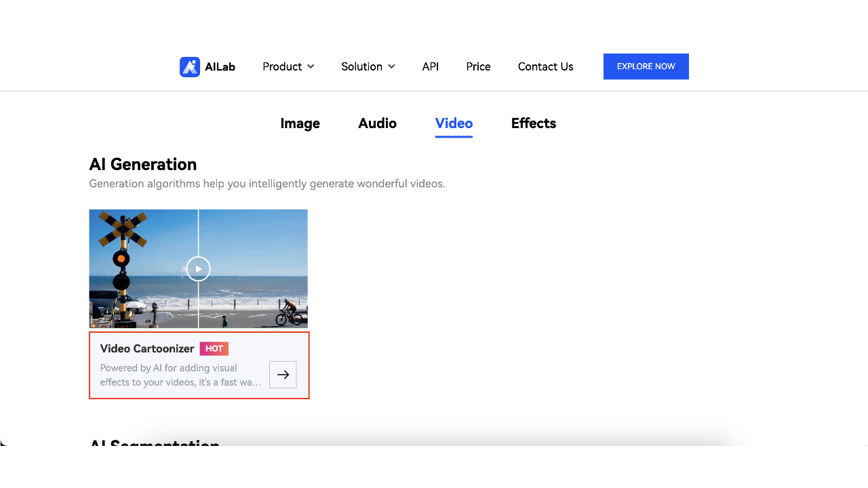868x488 pixels.
Task: Go to Contact Us
Action: [545, 66]
